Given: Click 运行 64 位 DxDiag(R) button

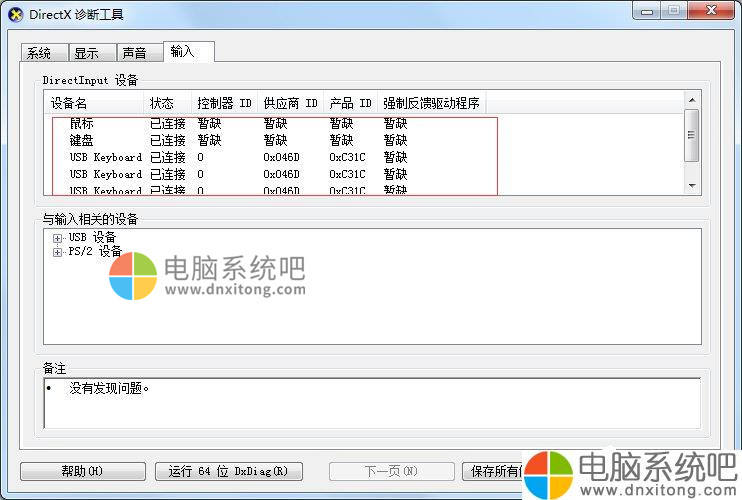Looking at the screenshot, I should point(229,471).
